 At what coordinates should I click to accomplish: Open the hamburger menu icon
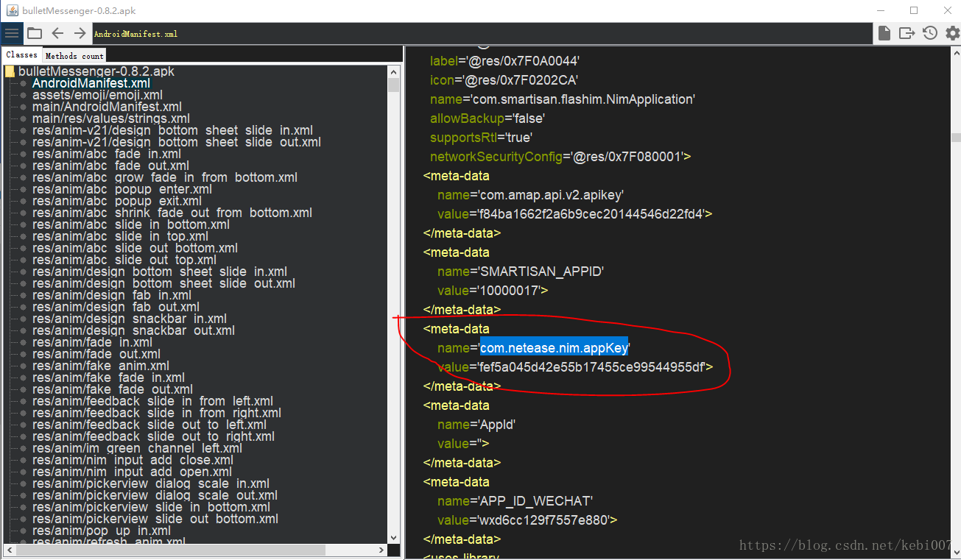coord(12,33)
